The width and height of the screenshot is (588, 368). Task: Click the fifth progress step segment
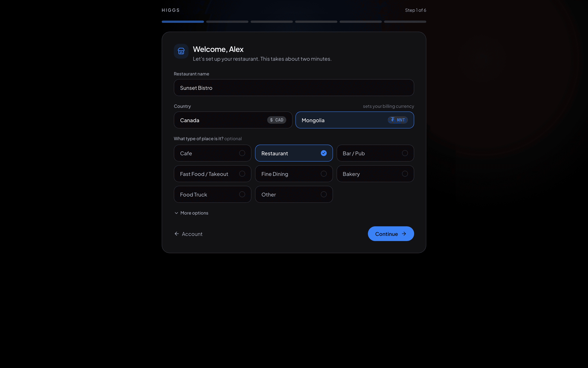(x=361, y=22)
